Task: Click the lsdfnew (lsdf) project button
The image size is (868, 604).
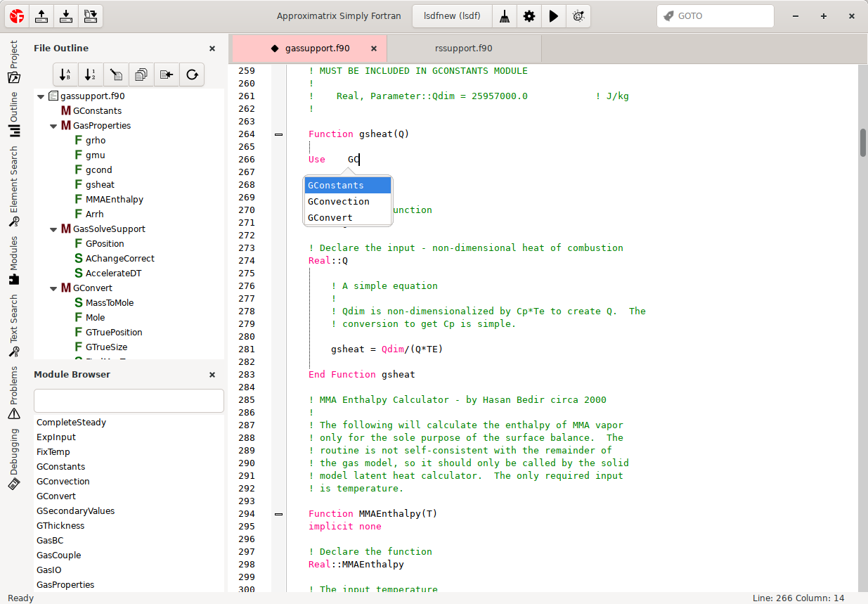Action: click(452, 16)
